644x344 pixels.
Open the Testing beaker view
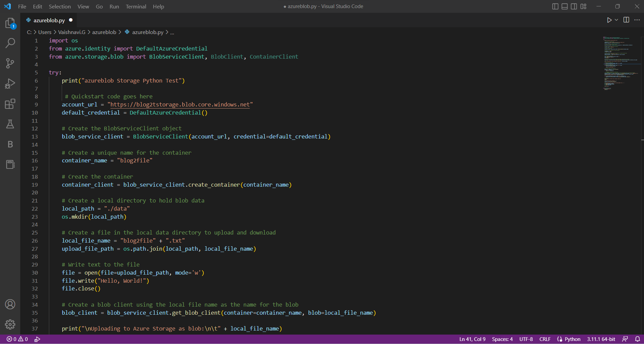[10, 124]
